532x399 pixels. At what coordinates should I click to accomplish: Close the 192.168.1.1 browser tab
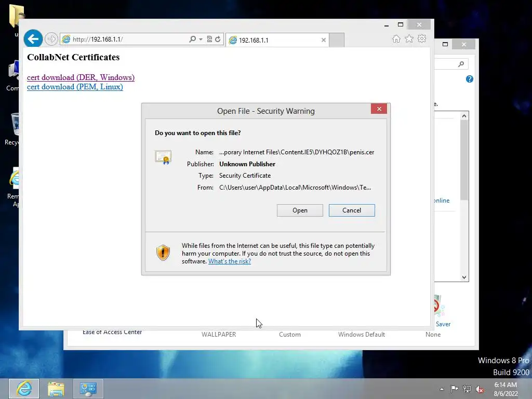coord(323,40)
